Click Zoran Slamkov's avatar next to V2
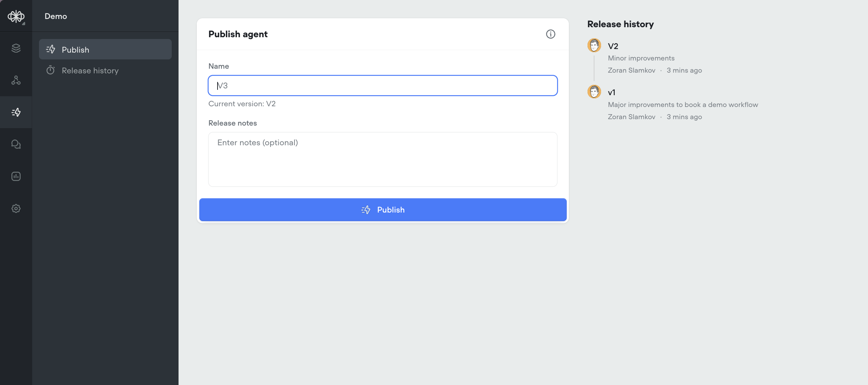 [x=594, y=45]
